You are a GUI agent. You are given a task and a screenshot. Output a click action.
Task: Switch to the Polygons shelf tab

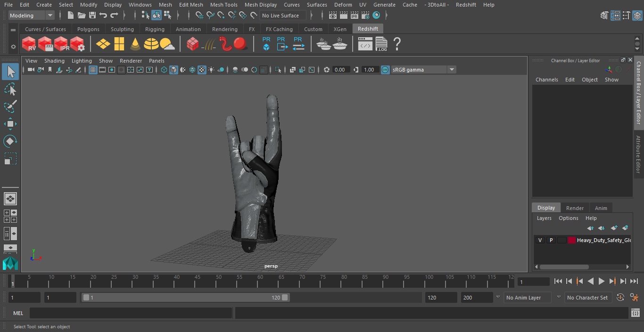click(x=88, y=29)
